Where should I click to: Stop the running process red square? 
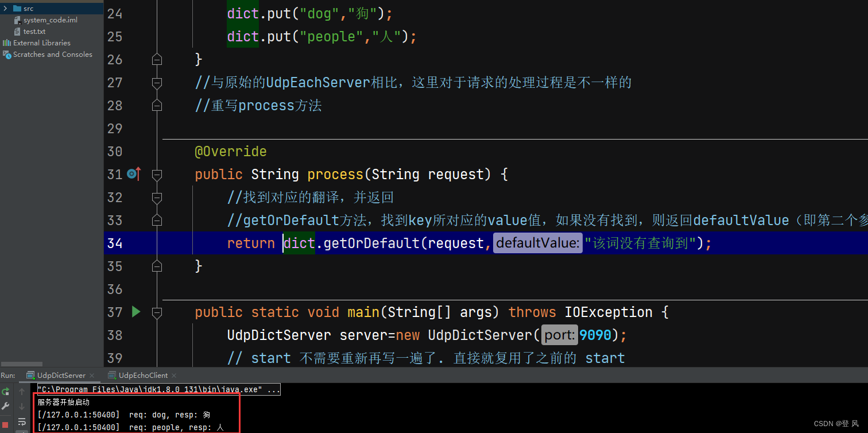[x=5, y=425]
